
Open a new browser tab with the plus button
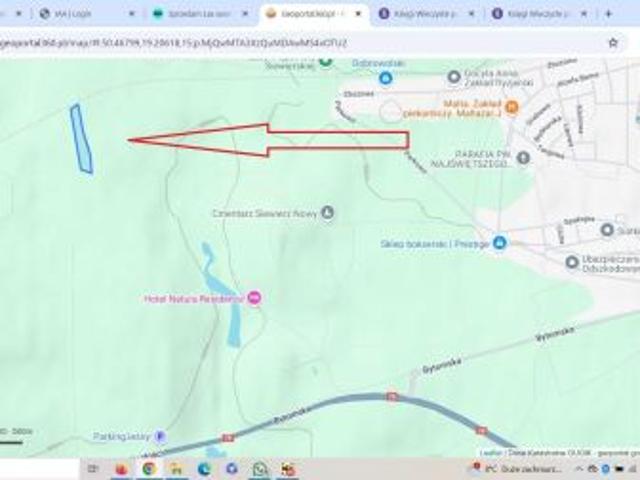[608, 13]
